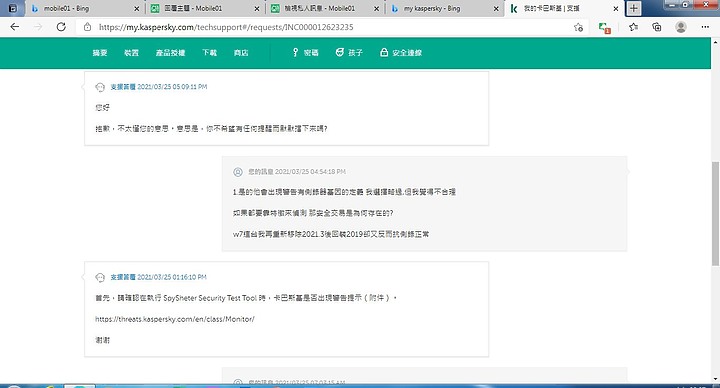
Task: Click the chat icon on the 01:16:10 PM reply
Action: pyautogui.click(x=100, y=277)
